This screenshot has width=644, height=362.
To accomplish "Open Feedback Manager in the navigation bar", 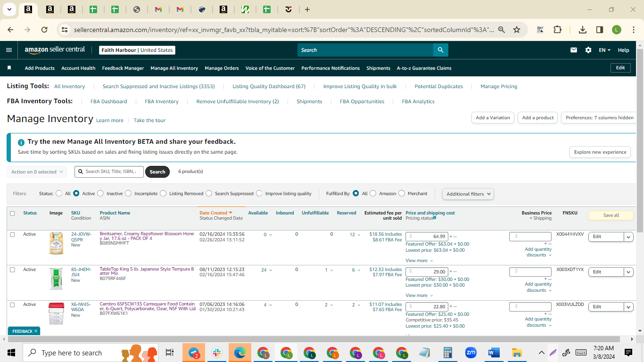I will point(123,68).
